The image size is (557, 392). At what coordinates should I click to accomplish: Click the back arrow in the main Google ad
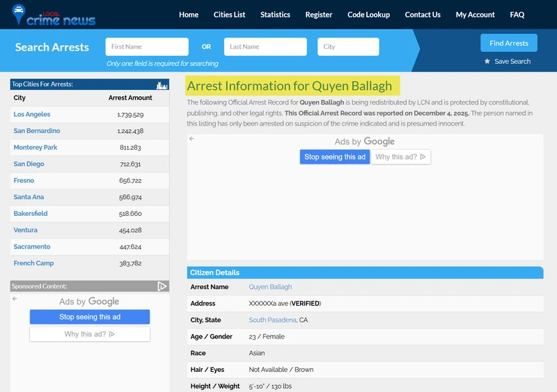192,139
